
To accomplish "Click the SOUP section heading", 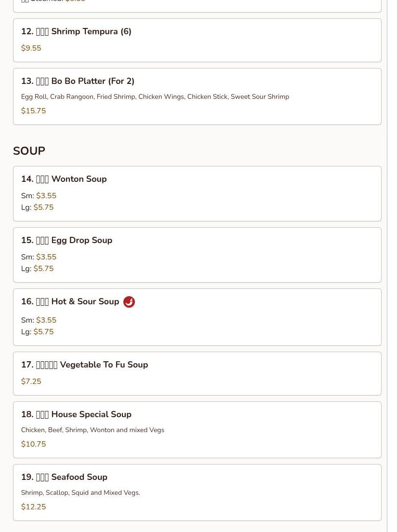I will (29, 151).
